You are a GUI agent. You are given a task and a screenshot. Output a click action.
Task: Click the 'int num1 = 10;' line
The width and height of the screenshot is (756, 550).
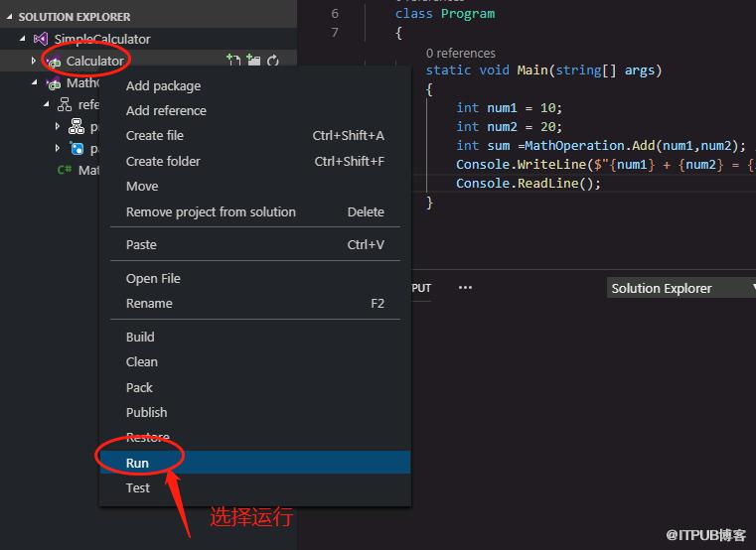510,108
